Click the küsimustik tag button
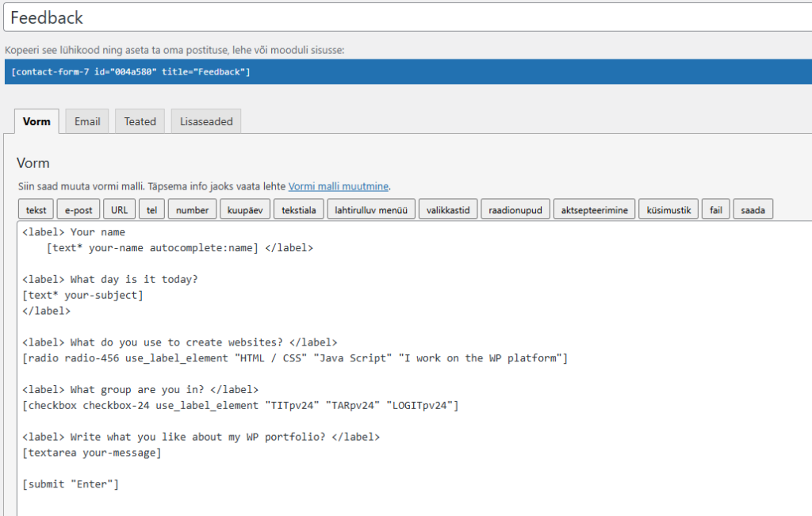This screenshot has width=812, height=516. click(x=668, y=210)
